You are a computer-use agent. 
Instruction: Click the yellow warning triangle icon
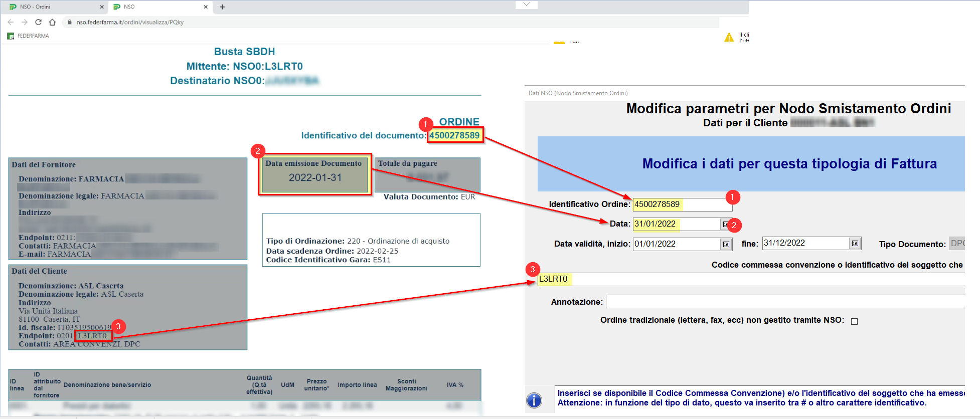point(729,38)
